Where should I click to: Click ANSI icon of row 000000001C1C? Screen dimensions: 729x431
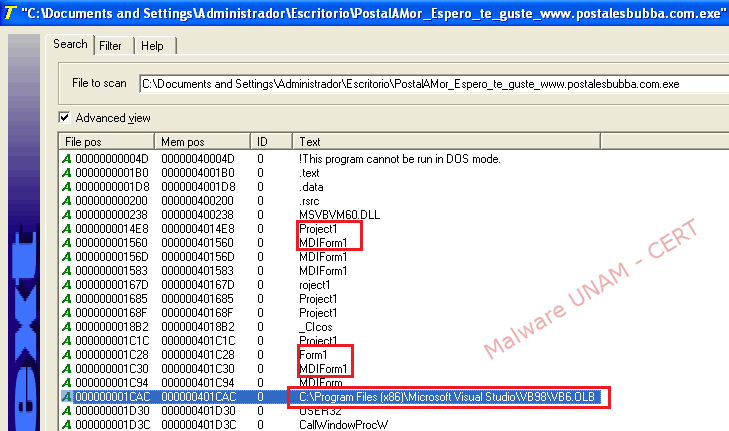pyautogui.click(x=67, y=341)
